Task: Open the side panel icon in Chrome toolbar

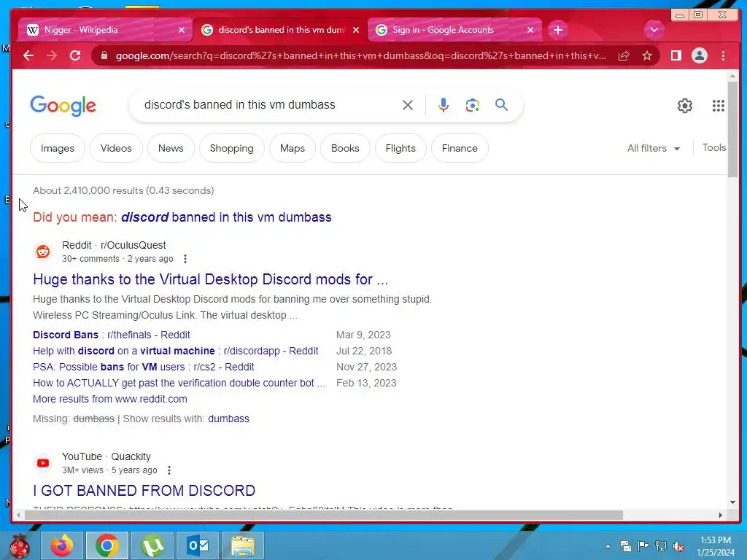Action: tap(676, 55)
